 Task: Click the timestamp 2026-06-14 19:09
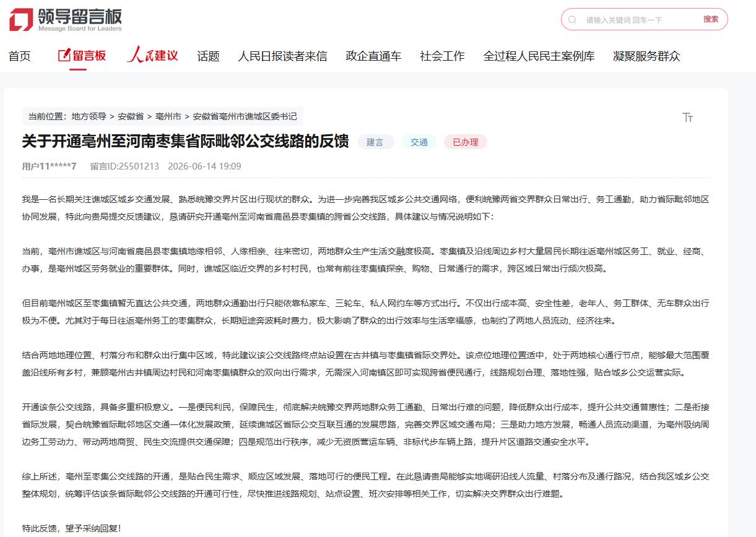tap(204, 166)
